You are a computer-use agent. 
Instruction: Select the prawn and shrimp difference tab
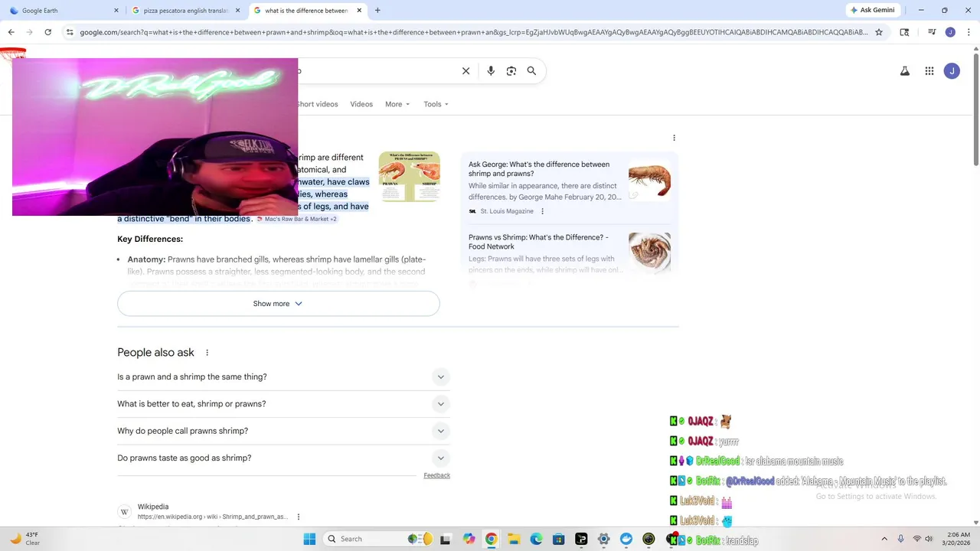pyautogui.click(x=308, y=11)
